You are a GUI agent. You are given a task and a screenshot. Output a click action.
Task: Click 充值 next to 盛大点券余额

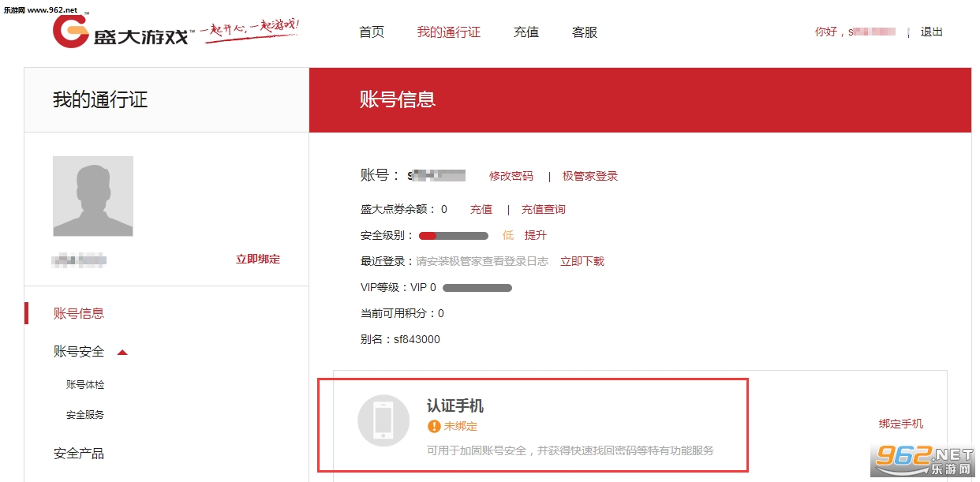click(481, 209)
